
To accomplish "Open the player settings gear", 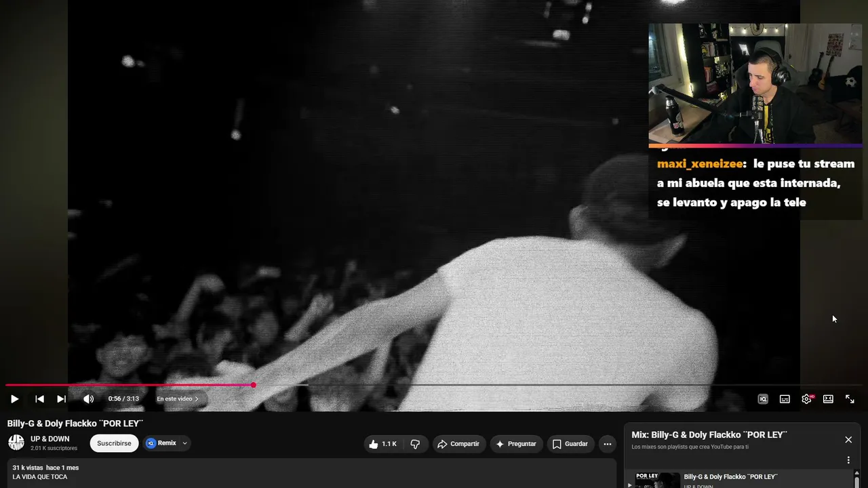I will pos(806,399).
